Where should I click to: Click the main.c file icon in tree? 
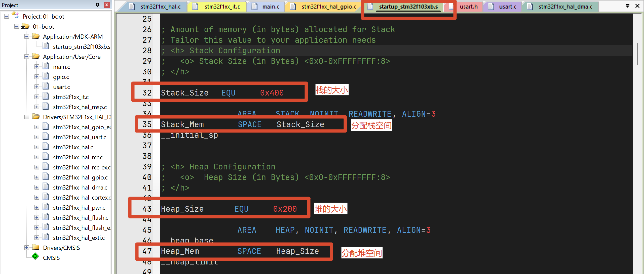pyautogui.click(x=46, y=66)
